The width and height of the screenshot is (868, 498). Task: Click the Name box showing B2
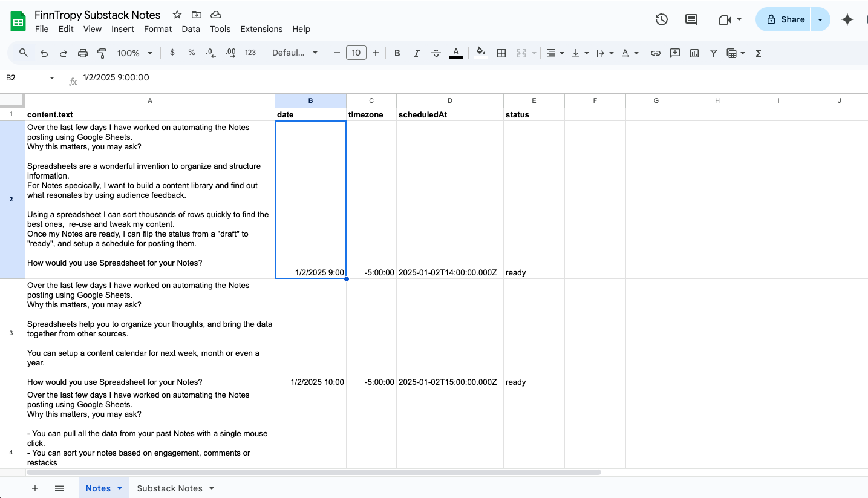point(29,77)
